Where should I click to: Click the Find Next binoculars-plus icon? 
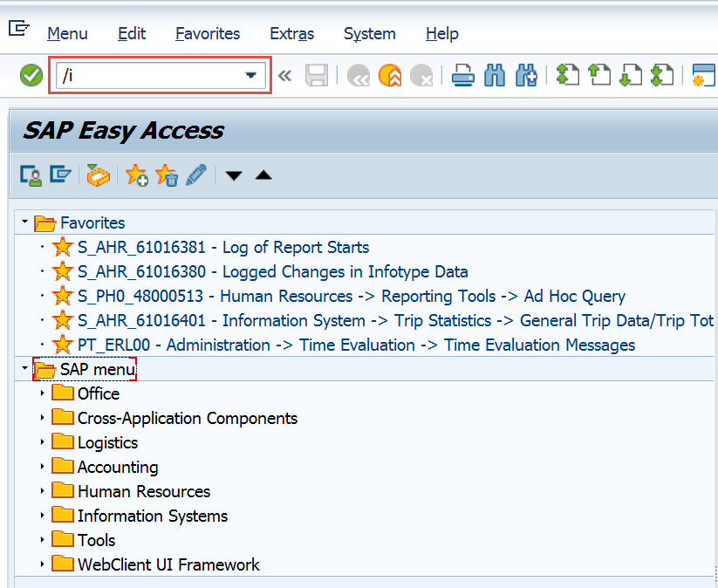click(527, 75)
